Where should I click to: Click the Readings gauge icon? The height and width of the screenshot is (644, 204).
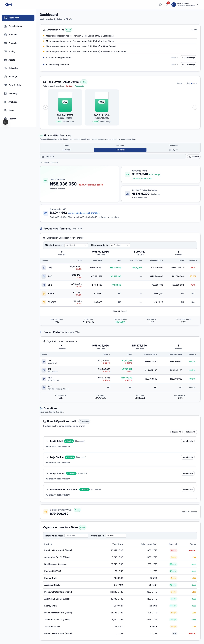[x=6, y=77]
